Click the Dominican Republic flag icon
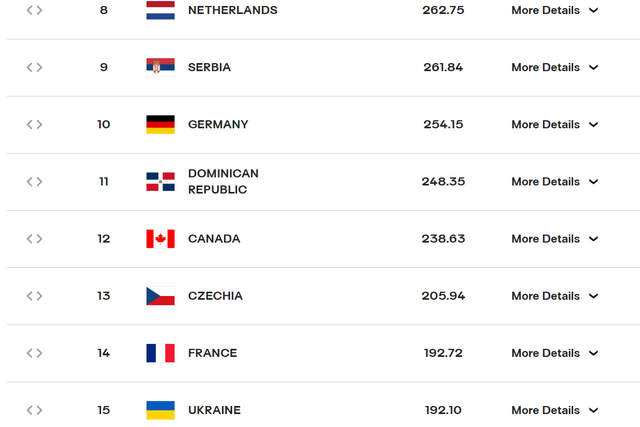The width and height of the screenshot is (640, 427). [x=160, y=182]
